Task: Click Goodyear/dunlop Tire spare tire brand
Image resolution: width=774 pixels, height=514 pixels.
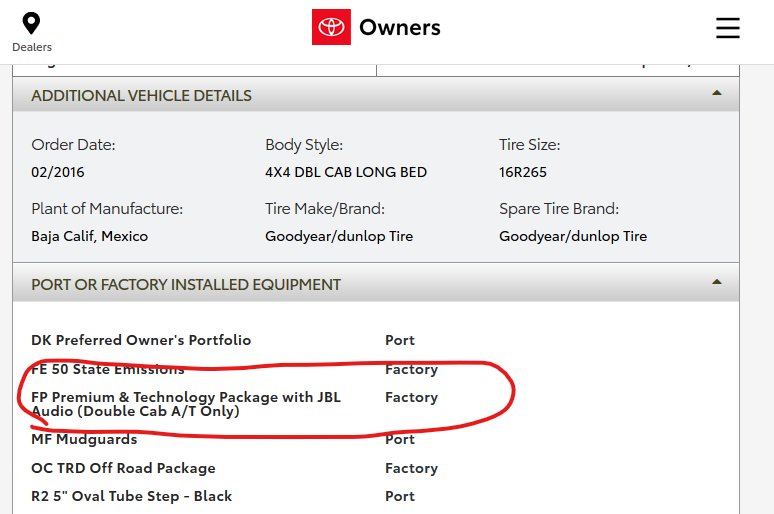Action: pyautogui.click(x=573, y=236)
